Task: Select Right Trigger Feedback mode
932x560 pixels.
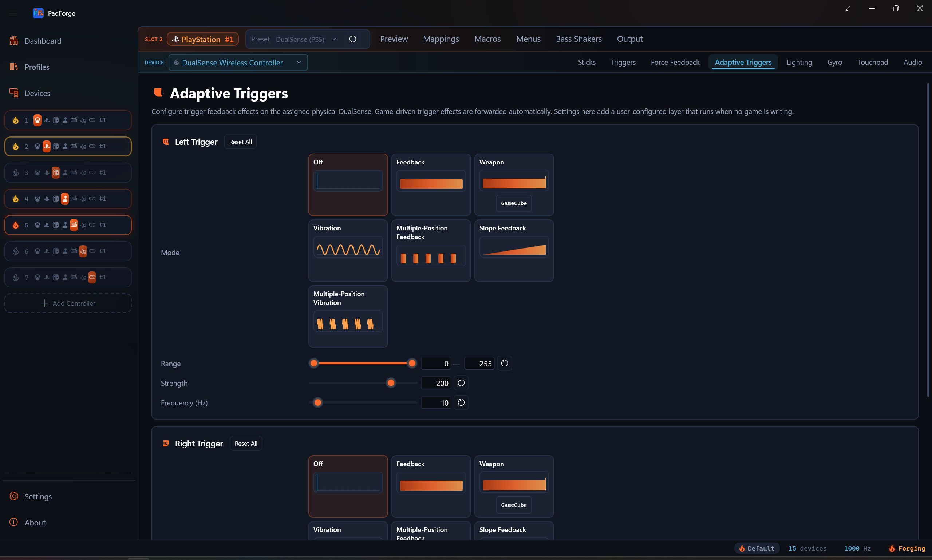Action: click(x=431, y=486)
